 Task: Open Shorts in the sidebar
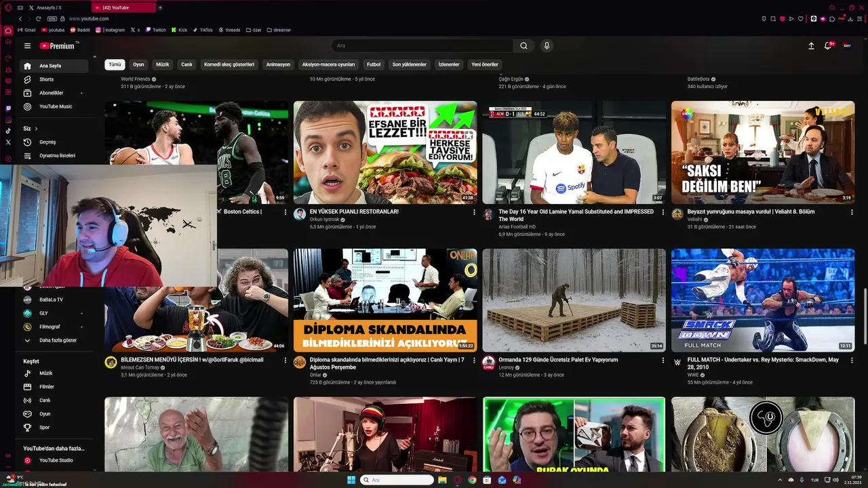[54, 79]
